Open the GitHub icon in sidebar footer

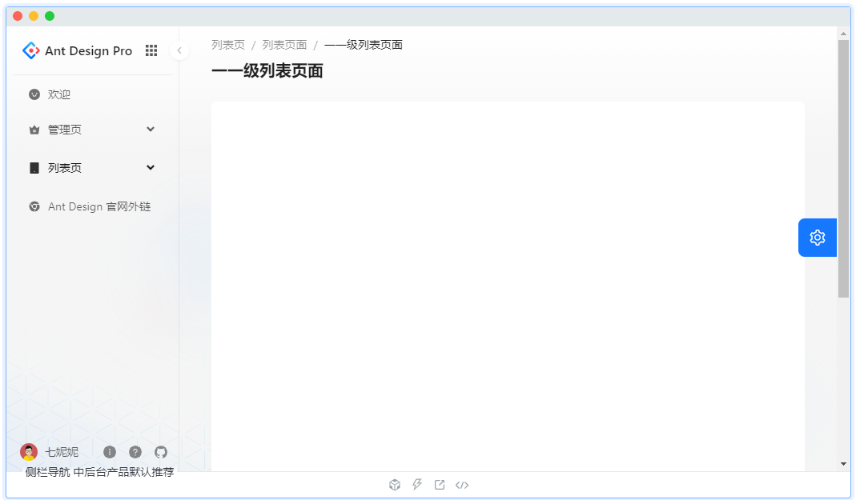pos(160,452)
